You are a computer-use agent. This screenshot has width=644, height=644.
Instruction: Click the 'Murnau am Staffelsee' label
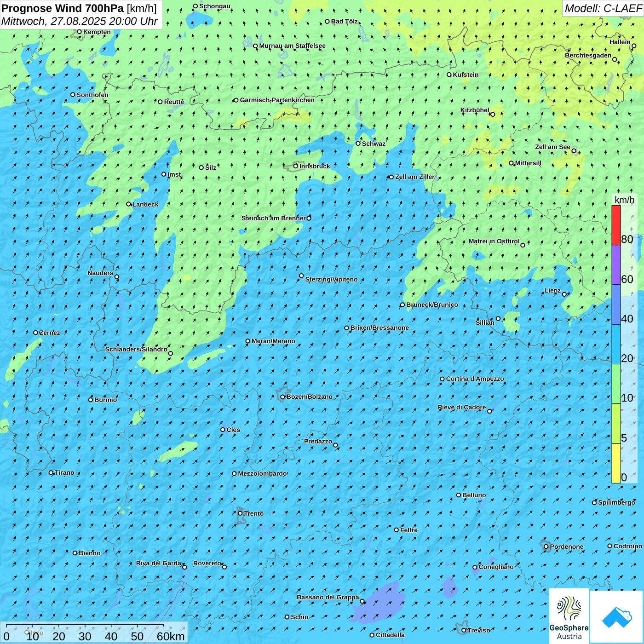(x=292, y=46)
